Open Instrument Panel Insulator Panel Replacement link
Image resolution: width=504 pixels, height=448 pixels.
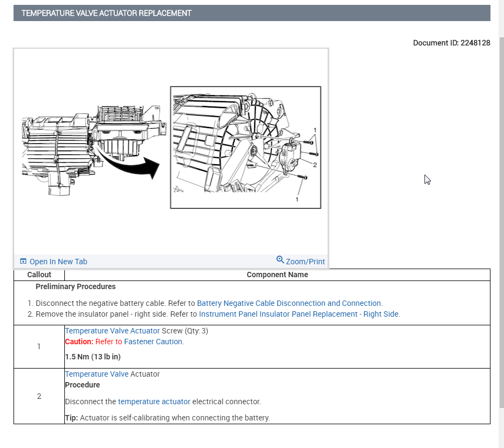[299, 314]
